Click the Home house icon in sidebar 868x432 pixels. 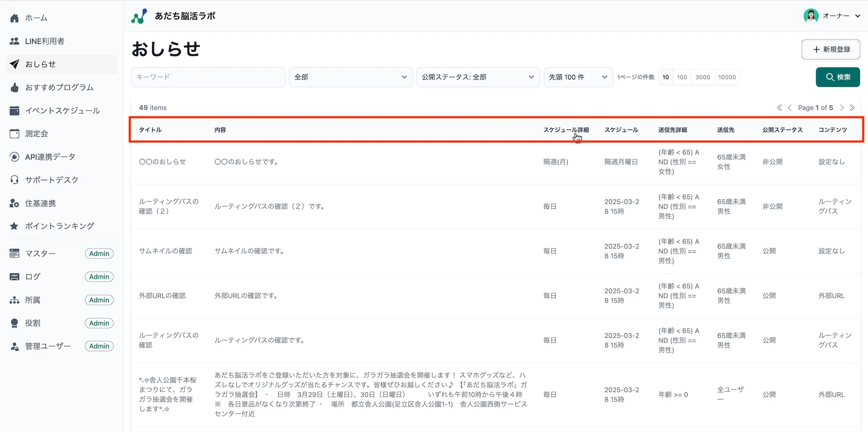[x=14, y=18]
